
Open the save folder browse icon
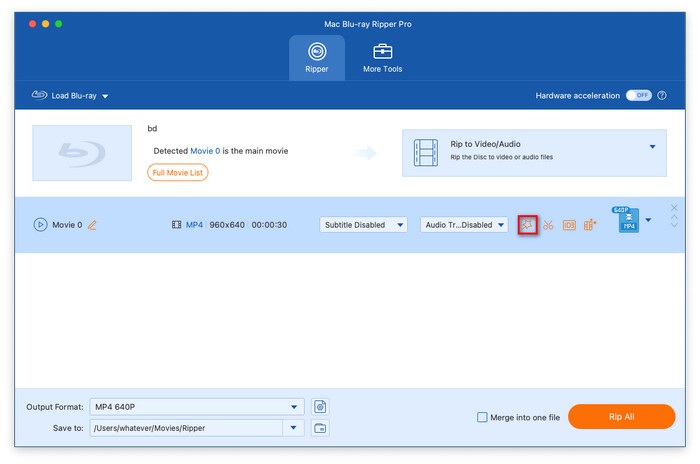pos(320,429)
